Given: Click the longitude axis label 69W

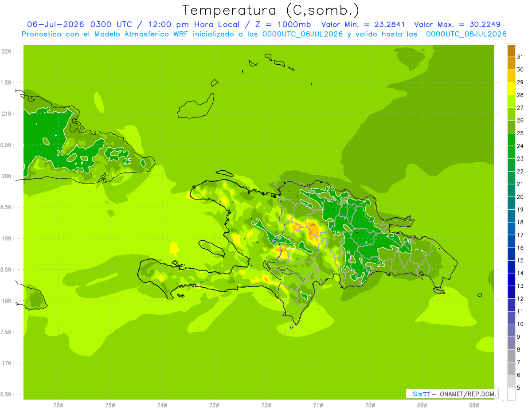Looking at the screenshot, I should click(422, 405).
